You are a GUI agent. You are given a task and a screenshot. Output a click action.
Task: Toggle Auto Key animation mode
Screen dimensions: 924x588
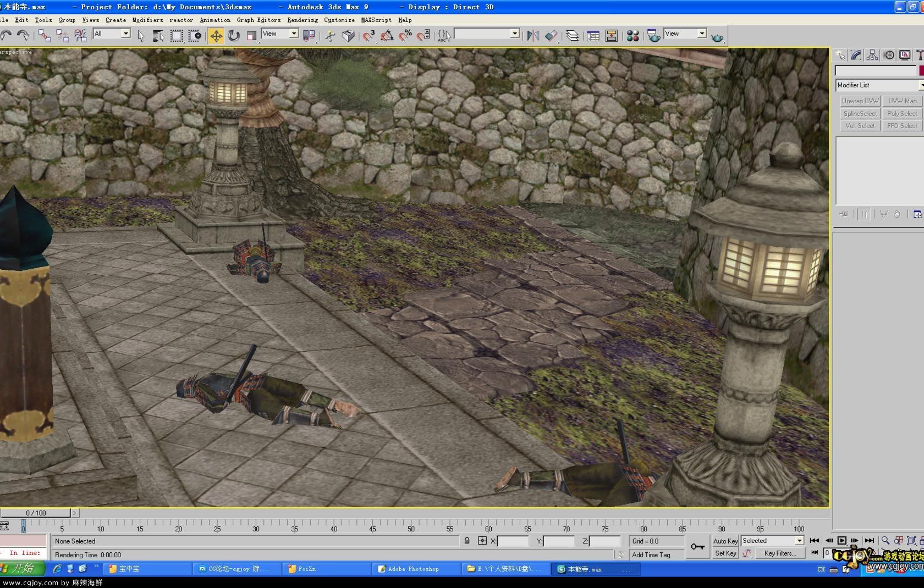[725, 541]
